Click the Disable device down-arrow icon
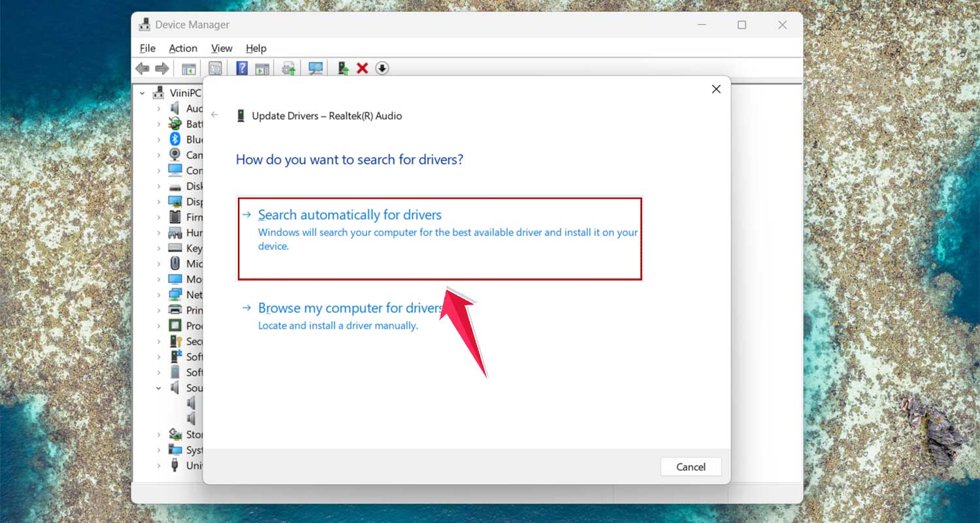The height and width of the screenshot is (523, 980). pyautogui.click(x=382, y=68)
